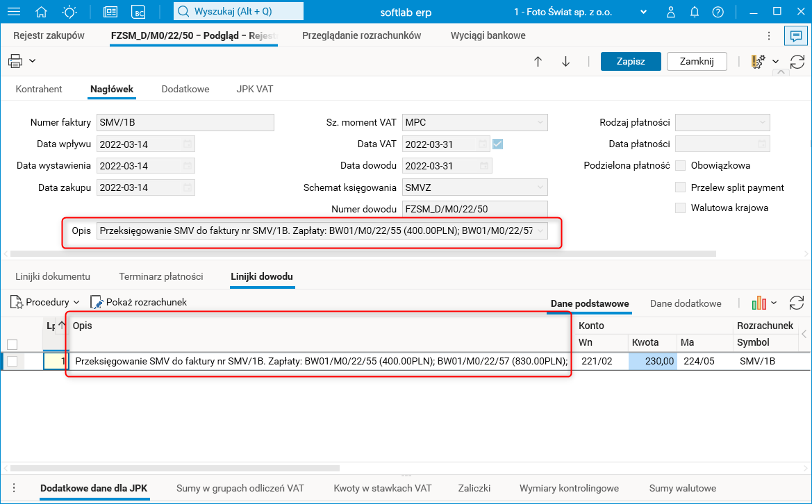
Task: Open calendar for Data zakupu
Action: point(188,187)
